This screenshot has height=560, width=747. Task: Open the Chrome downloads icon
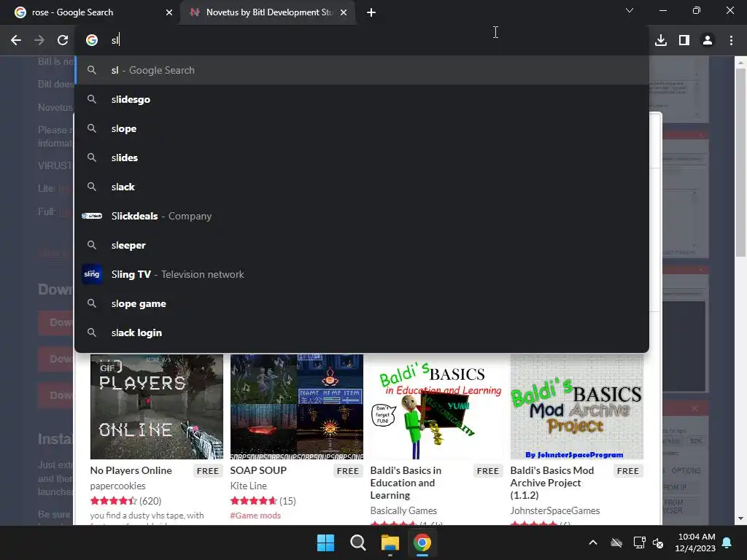tap(661, 40)
